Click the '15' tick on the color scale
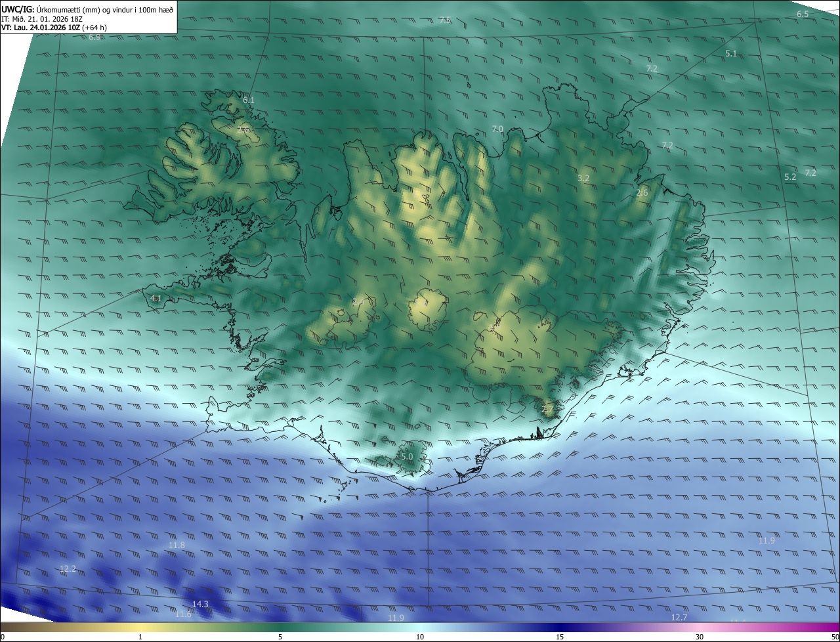Screen dimensions: 840x642 pos(560,637)
